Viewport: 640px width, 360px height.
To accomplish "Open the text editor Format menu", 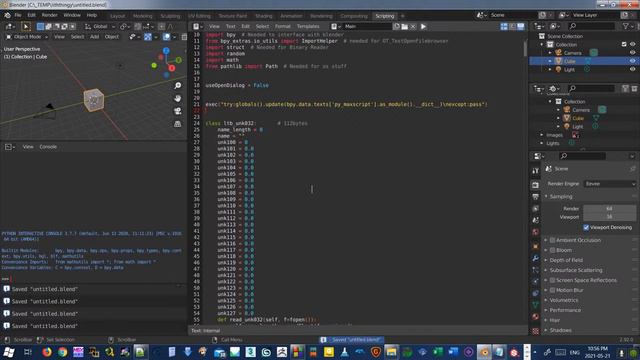I will [282, 27].
